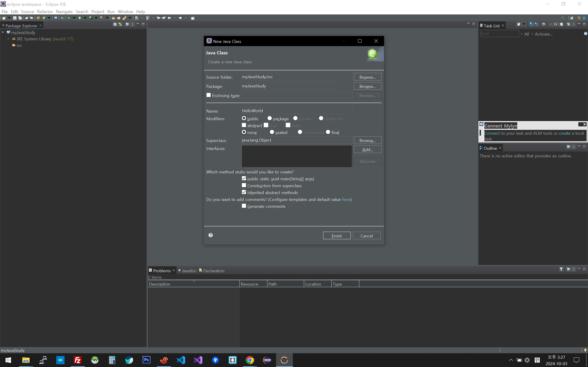Click Collapse All in Package Explorer

click(115, 24)
